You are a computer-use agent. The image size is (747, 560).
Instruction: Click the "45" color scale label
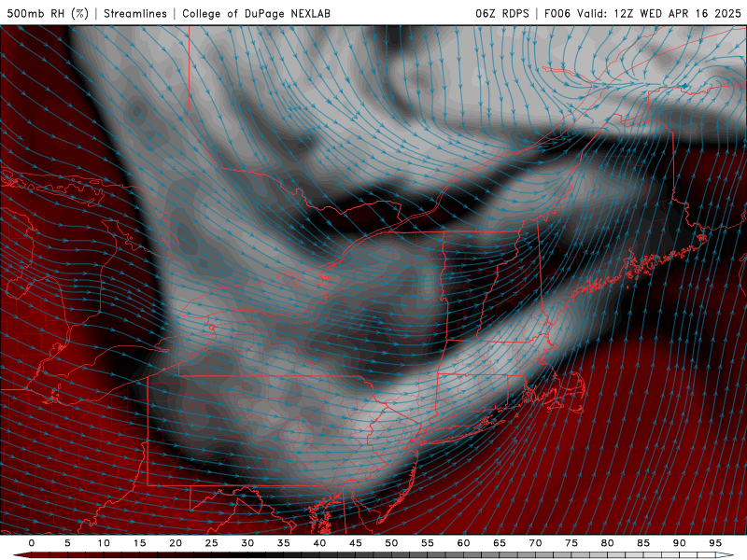356,543
